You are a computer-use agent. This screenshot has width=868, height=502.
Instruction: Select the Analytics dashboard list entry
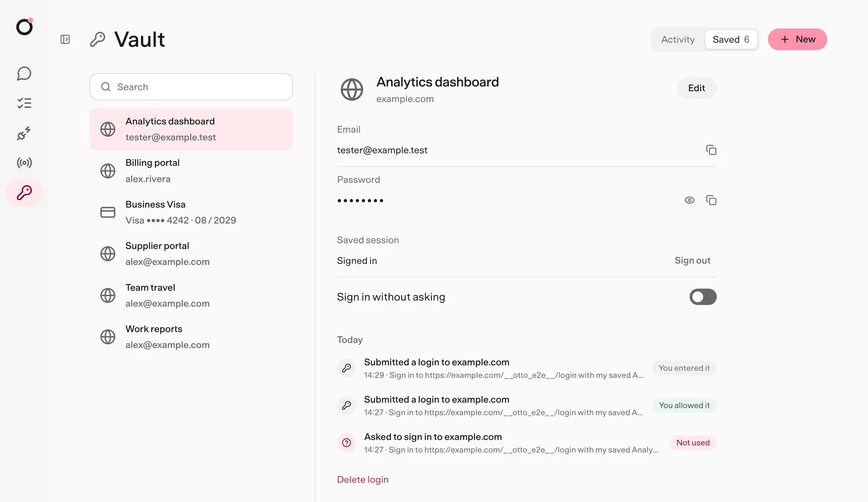click(191, 129)
